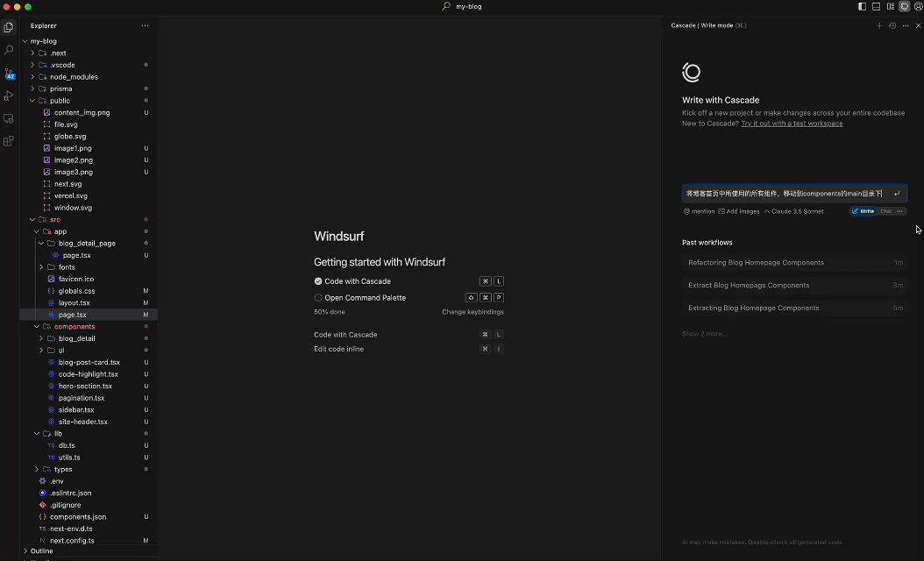Expand the prisma folder
924x561 pixels.
point(32,89)
